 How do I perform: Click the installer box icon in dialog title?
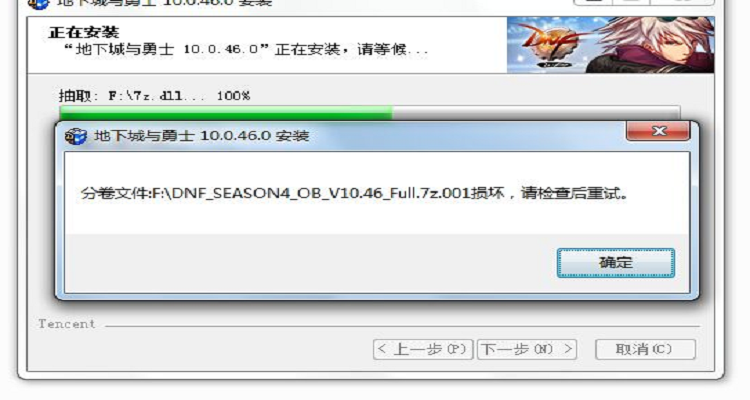pos(76,136)
